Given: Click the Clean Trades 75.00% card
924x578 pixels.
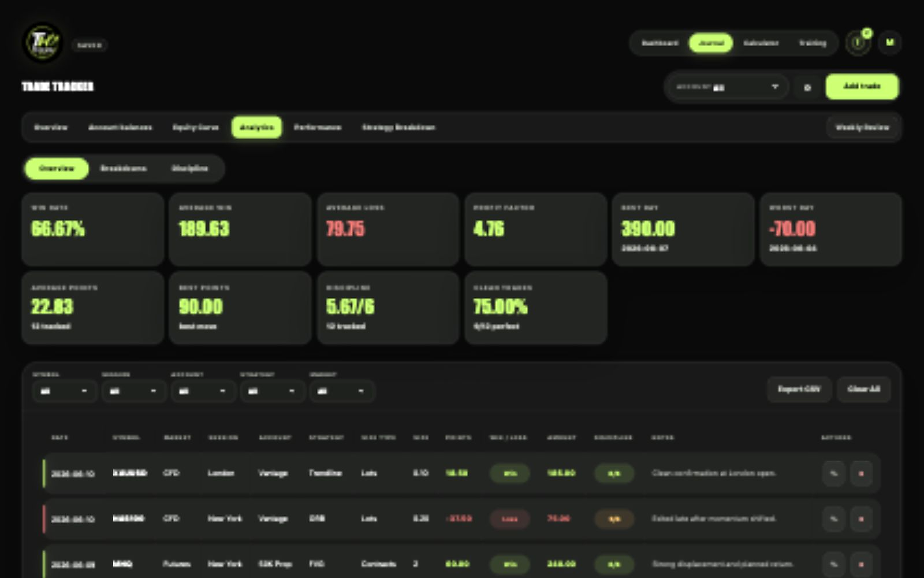Looking at the screenshot, I should [x=536, y=308].
